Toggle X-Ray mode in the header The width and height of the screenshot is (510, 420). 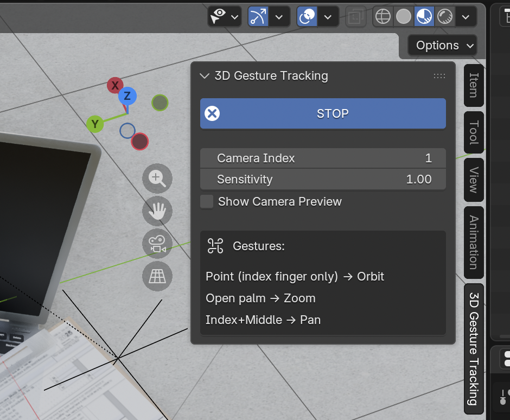coord(356,16)
